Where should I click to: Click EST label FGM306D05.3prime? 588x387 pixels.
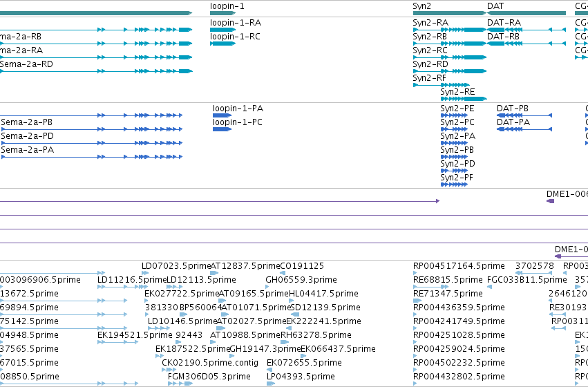[x=209, y=377]
